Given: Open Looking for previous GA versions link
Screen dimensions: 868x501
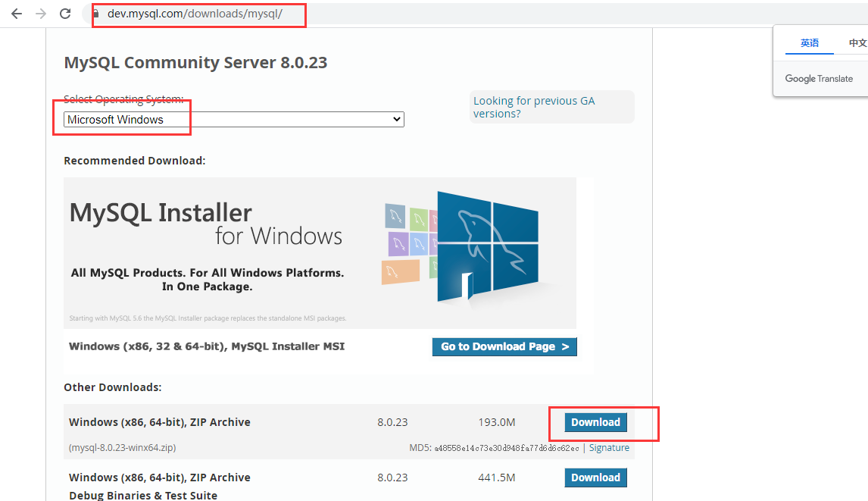Looking at the screenshot, I should point(534,107).
